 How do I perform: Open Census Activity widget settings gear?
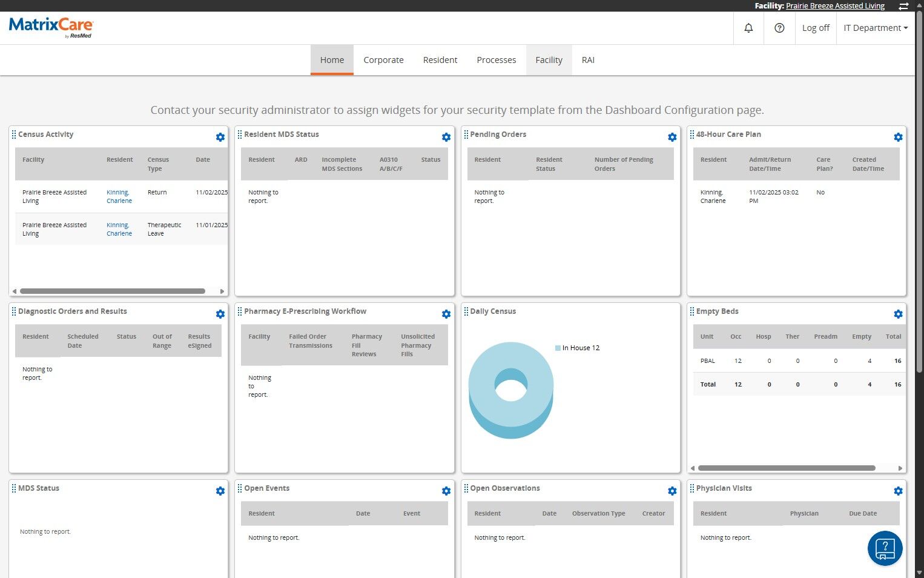coord(220,137)
